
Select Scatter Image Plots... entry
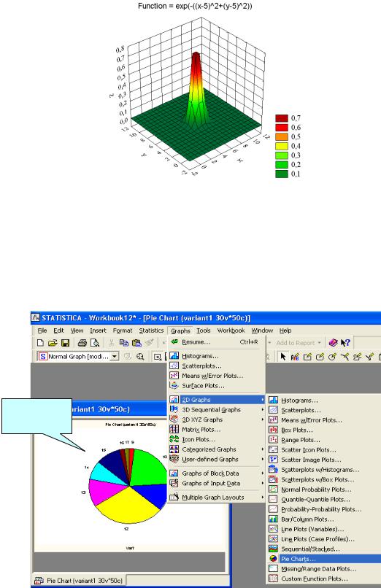pyautogui.click(x=324, y=460)
